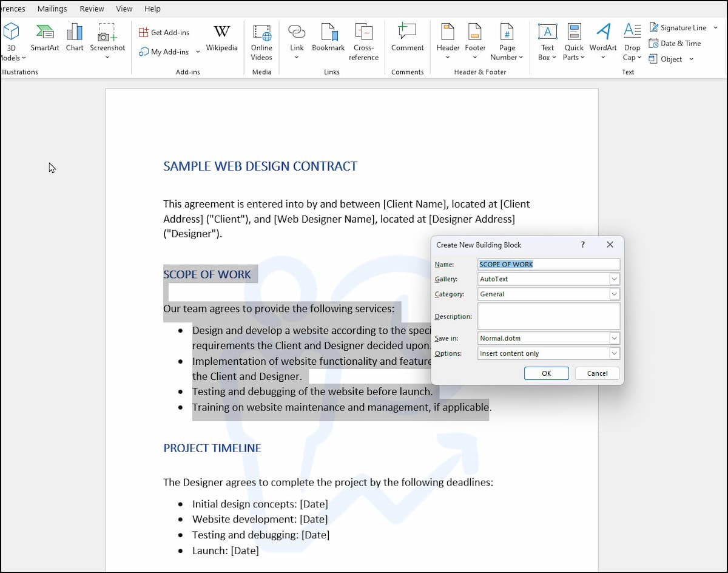This screenshot has height=573, width=728.
Task: Switch to the View tab
Action: click(x=124, y=8)
